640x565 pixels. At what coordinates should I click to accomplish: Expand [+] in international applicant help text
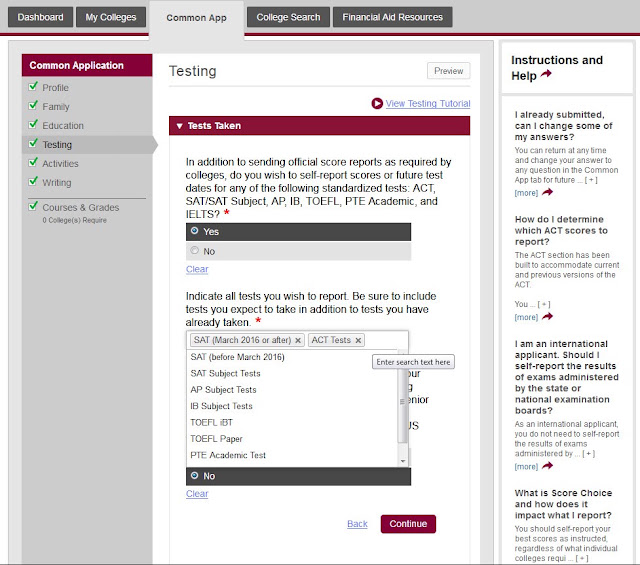coord(588,454)
